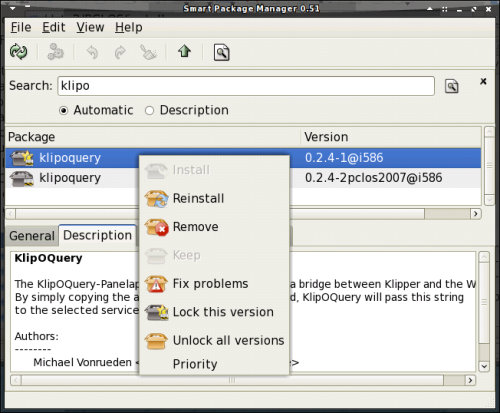Click the green upgrade all arrow icon
The width and height of the screenshot is (500, 413).
tap(184, 51)
